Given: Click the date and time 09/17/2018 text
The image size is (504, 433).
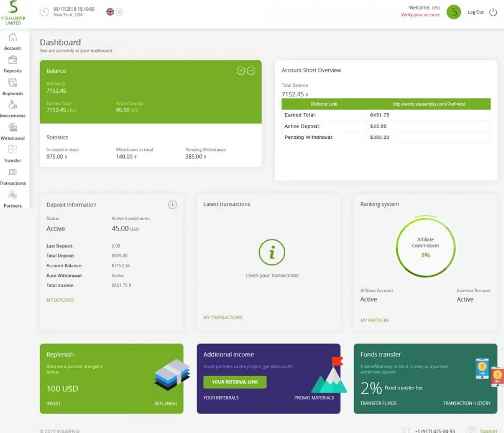Looking at the screenshot, I should (x=74, y=9).
